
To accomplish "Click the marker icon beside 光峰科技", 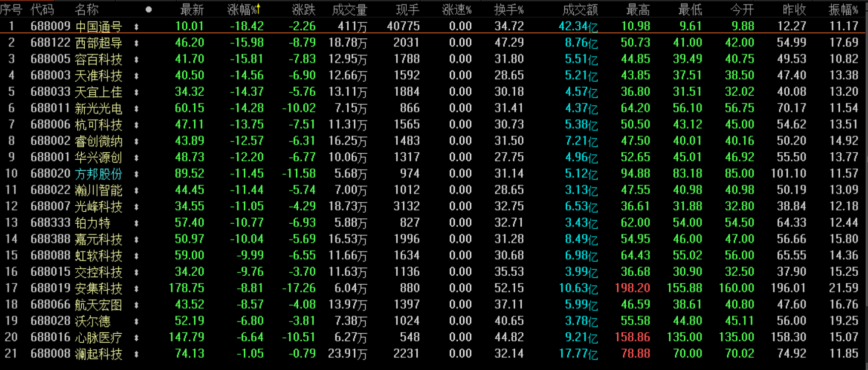I will point(136,207).
